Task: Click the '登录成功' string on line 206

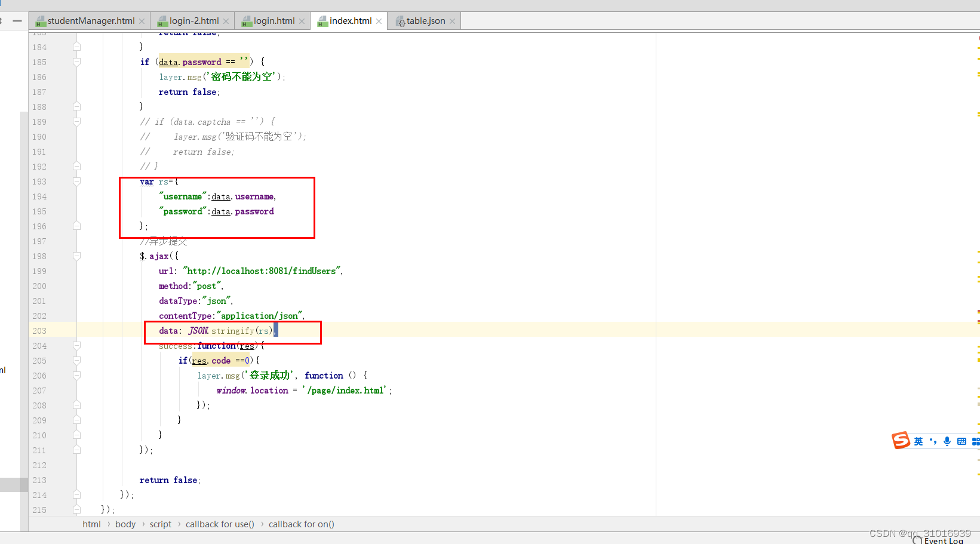Action: click(269, 376)
